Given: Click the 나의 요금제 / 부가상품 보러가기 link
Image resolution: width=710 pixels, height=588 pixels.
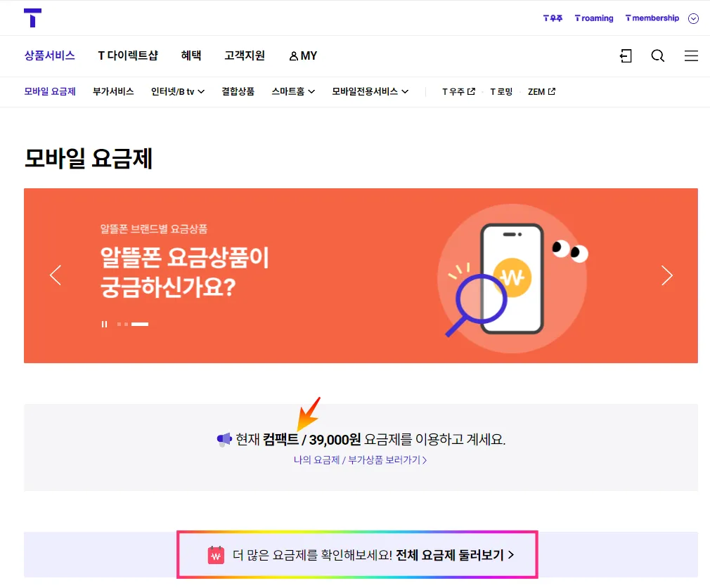Looking at the screenshot, I should [360, 459].
